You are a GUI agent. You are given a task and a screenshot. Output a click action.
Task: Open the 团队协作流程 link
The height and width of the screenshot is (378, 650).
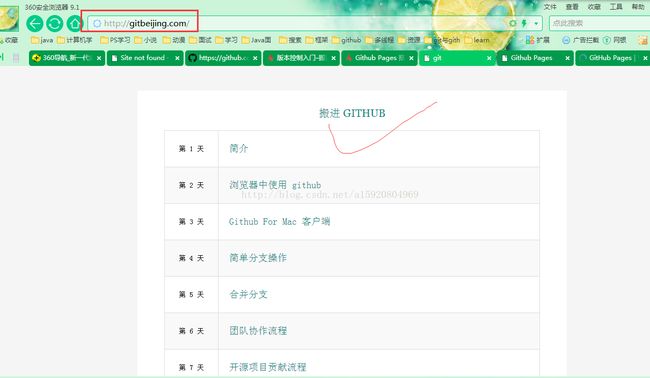coord(258,331)
